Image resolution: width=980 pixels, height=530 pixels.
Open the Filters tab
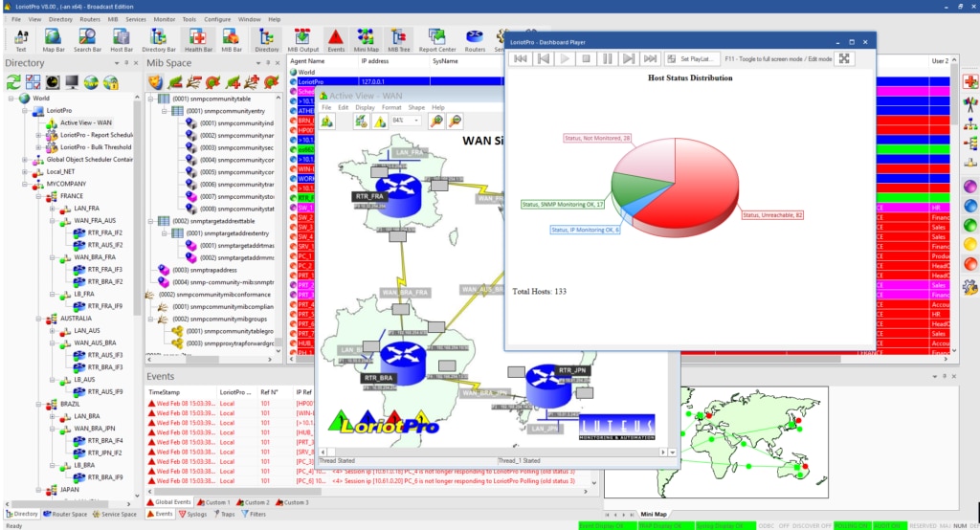click(x=254, y=515)
